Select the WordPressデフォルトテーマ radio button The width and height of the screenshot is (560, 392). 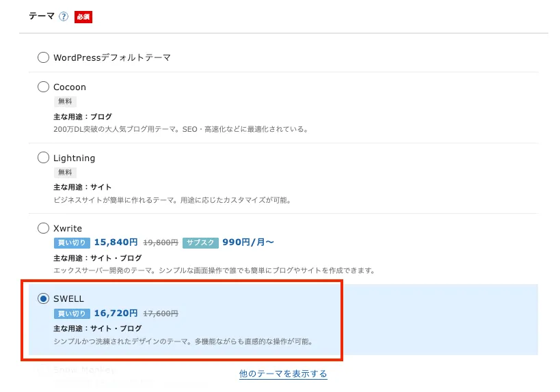[43, 57]
